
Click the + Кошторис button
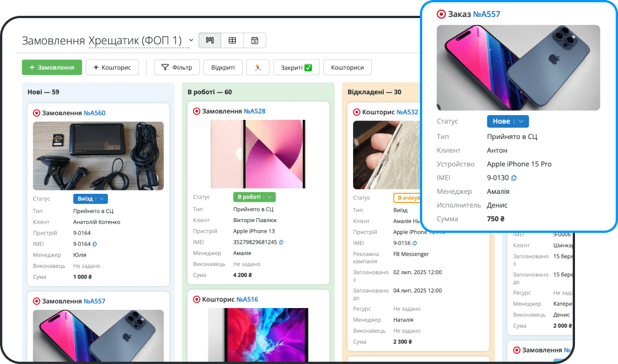coord(112,67)
